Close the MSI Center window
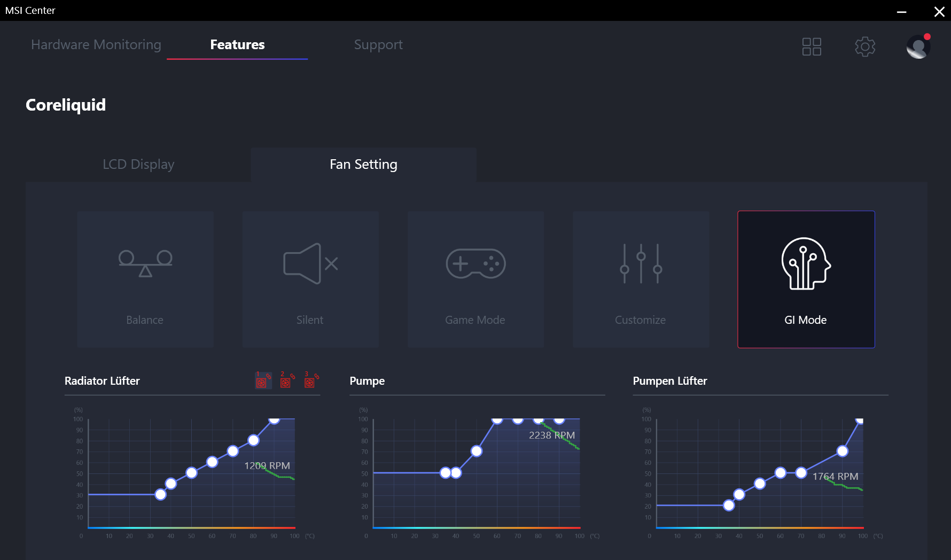The height and width of the screenshot is (560, 951). [939, 11]
